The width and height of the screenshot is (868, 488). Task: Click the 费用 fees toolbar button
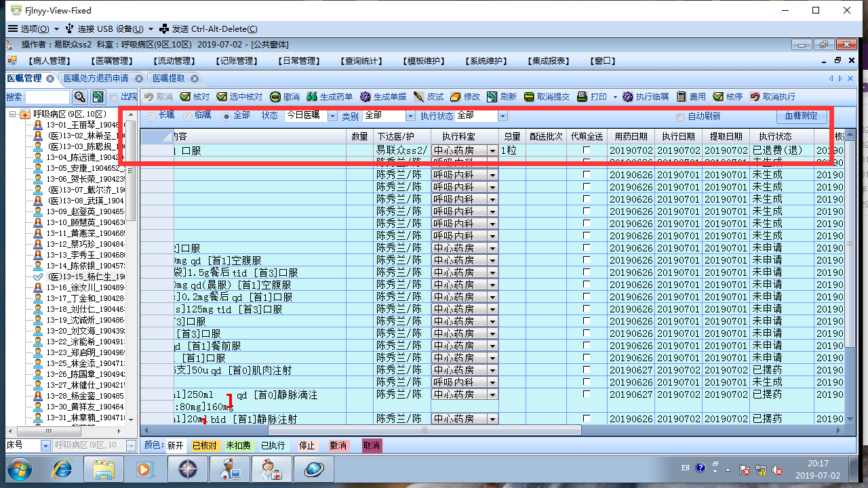click(x=691, y=97)
